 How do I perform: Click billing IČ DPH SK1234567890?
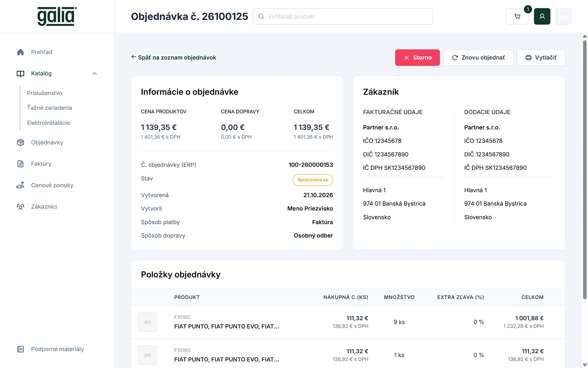pos(394,168)
